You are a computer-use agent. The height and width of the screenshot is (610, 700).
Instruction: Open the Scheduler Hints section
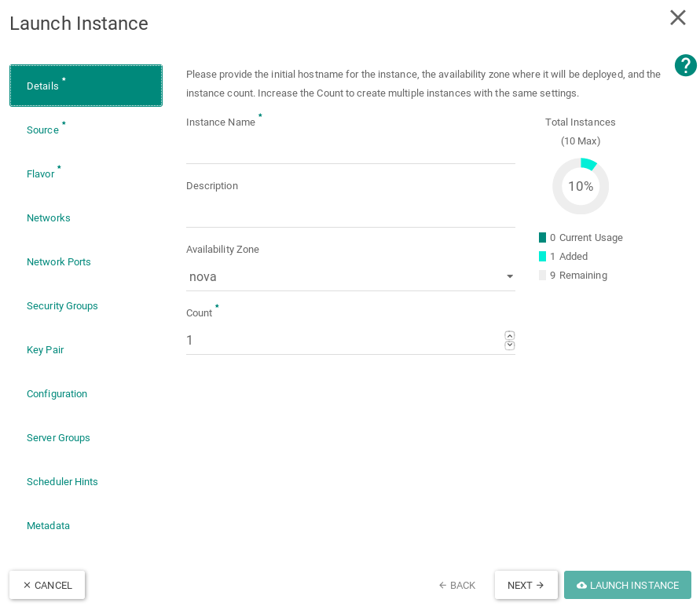[62, 481]
